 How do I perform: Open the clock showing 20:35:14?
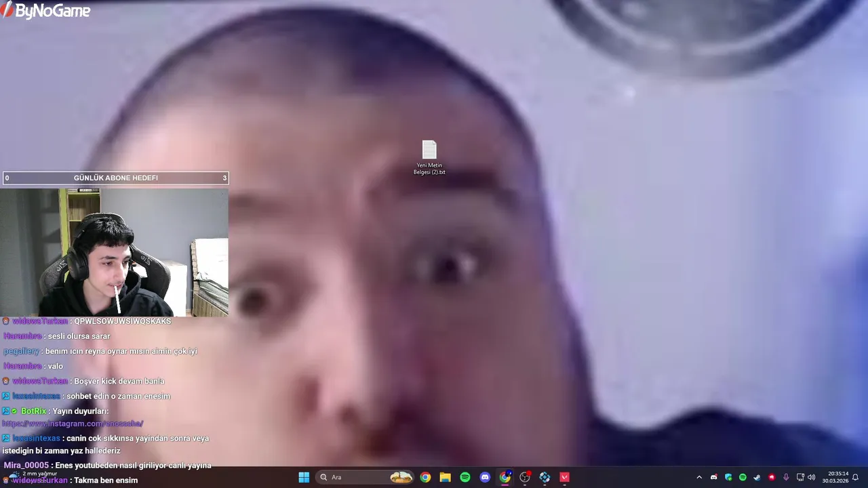[835, 477]
